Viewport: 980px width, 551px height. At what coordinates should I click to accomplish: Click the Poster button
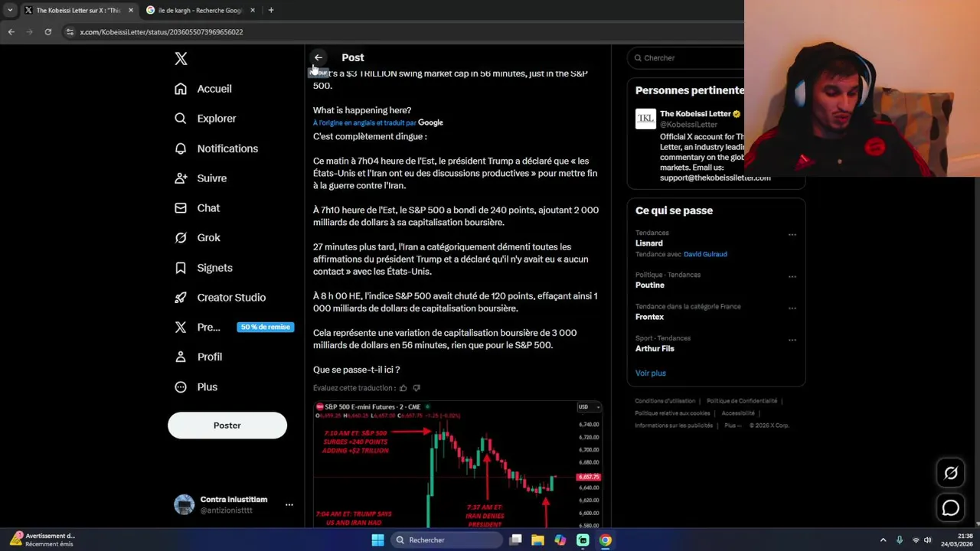(227, 425)
